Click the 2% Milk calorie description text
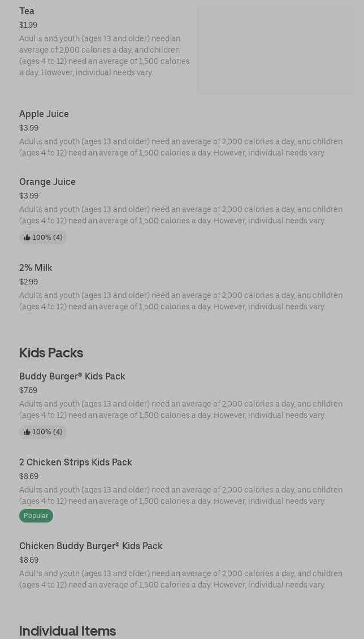Screen dimensions: 364x639 pyautogui.click(x=181, y=301)
